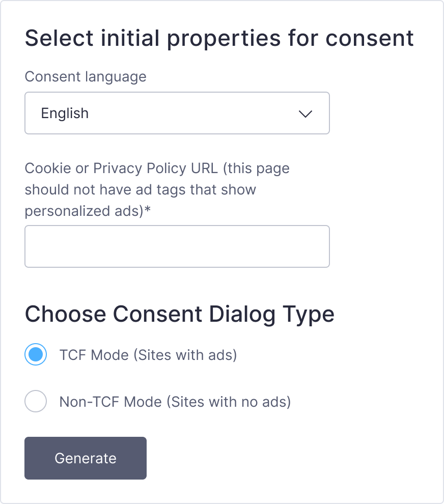
Task: Select the currently chosen TCF Mode option
Action: [36, 355]
